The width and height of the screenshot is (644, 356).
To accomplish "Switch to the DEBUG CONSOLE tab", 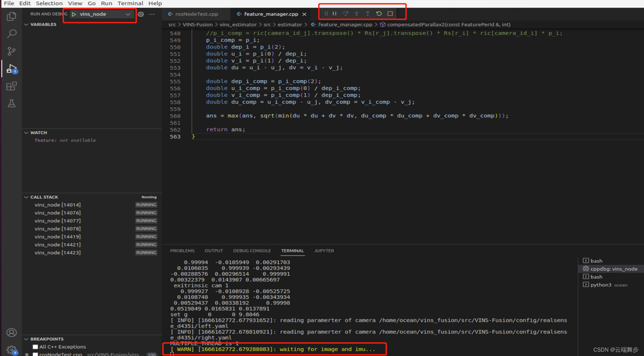I will click(252, 250).
